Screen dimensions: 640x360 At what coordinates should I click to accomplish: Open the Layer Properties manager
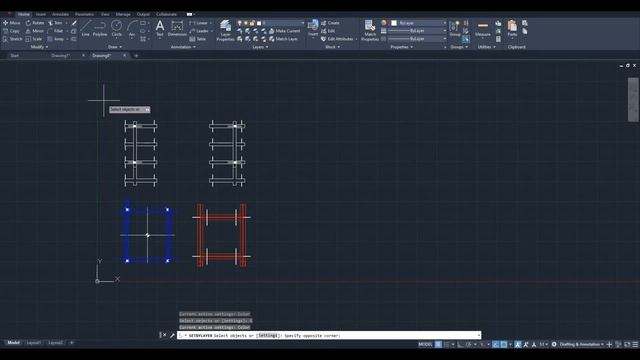(225, 31)
